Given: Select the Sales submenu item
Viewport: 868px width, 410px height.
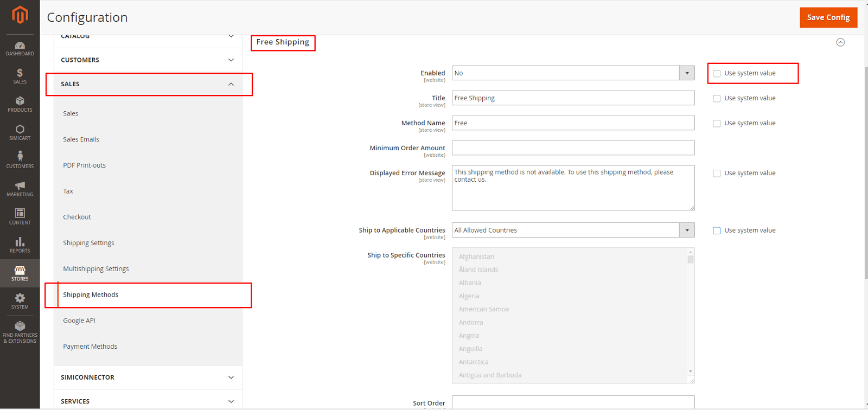Looking at the screenshot, I should 71,113.
